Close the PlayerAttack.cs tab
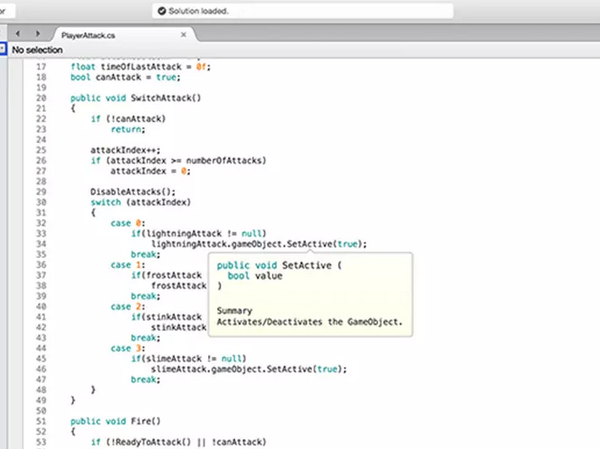Screen dimensions: 600x450 coord(184,35)
